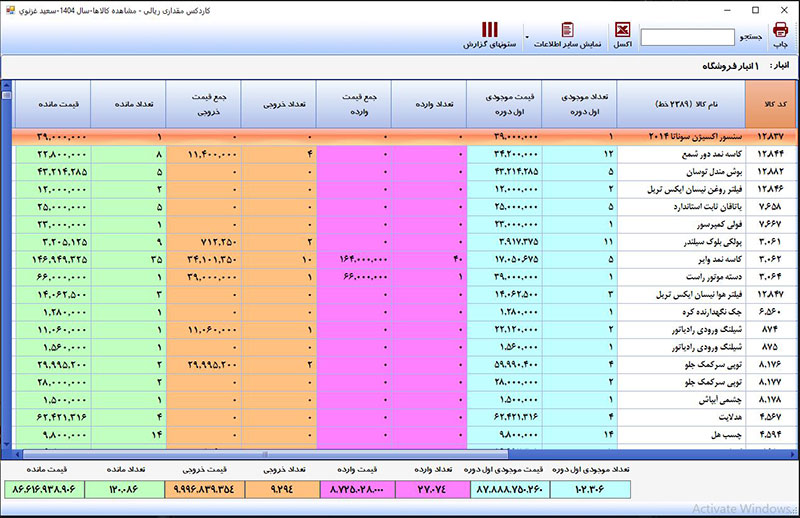The height and width of the screenshot is (518, 800).
Task: Open the show other information (نمایش سایر اطلاعات) icon
Action: coord(567,30)
